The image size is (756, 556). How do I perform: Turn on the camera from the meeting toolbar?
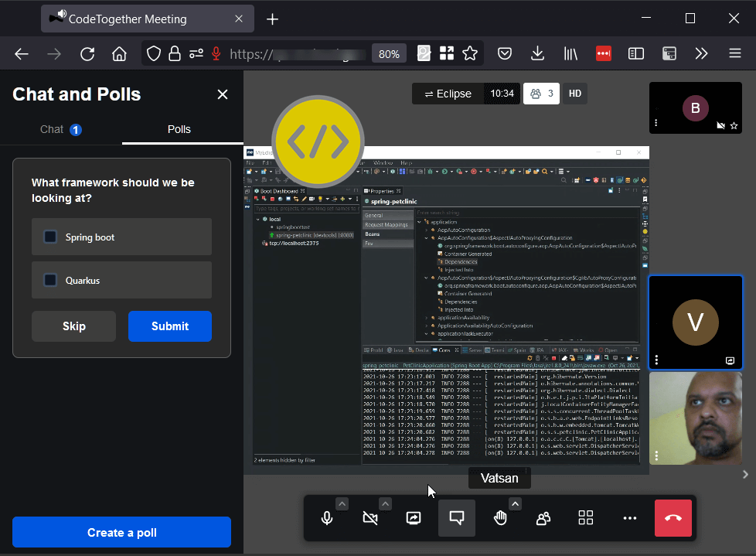(x=370, y=518)
